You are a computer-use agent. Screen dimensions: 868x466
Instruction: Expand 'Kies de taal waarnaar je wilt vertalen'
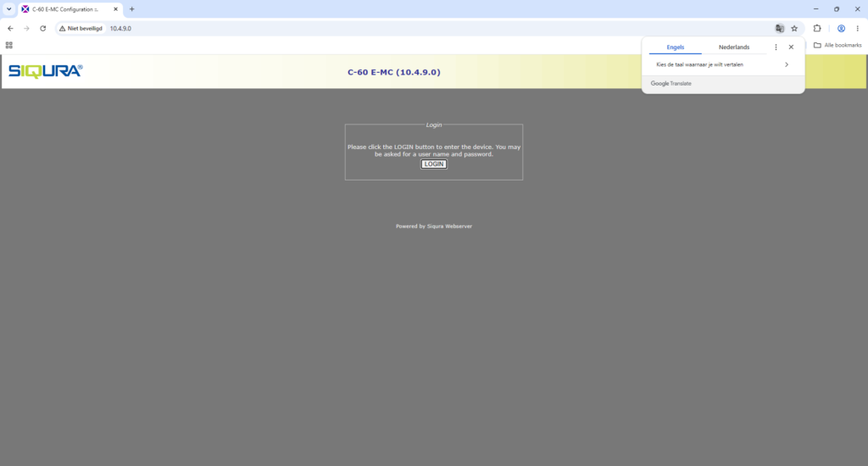pos(722,64)
